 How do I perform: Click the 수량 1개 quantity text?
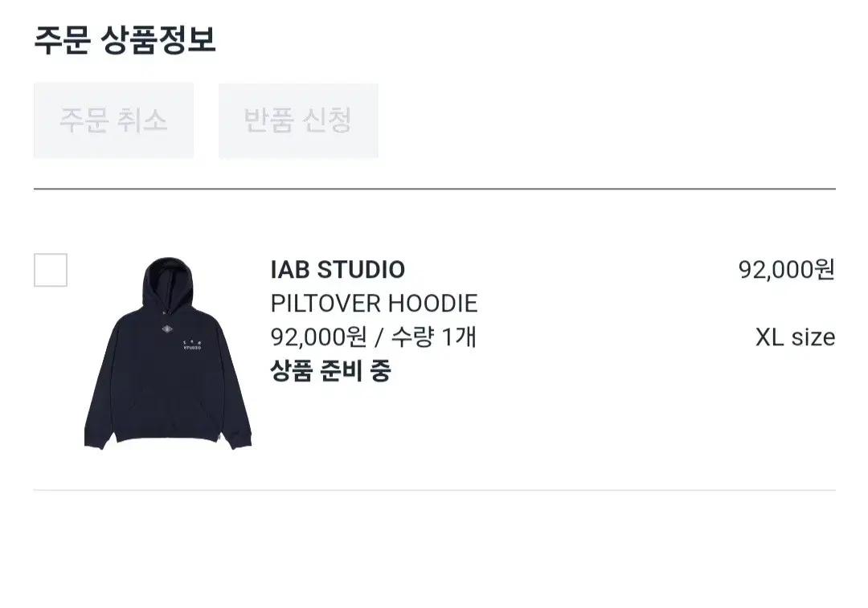[x=434, y=337]
